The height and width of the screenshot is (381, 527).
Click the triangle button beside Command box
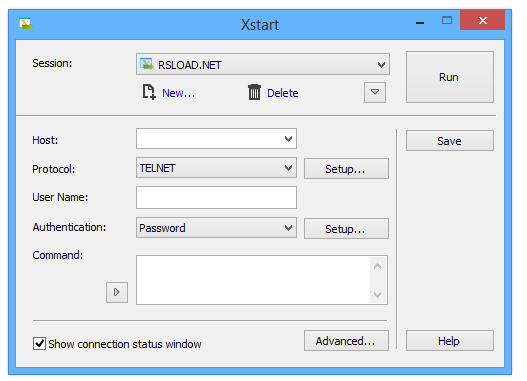(x=117, y=292)
